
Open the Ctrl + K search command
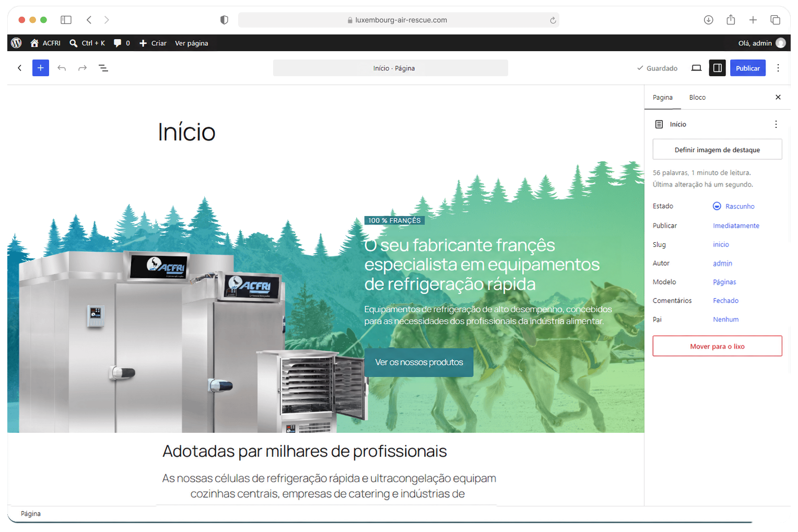point(88,43)
